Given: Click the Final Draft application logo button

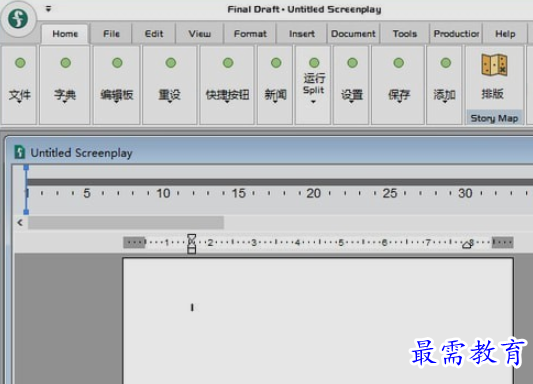Looking at the screenshot, I should 18,18.
